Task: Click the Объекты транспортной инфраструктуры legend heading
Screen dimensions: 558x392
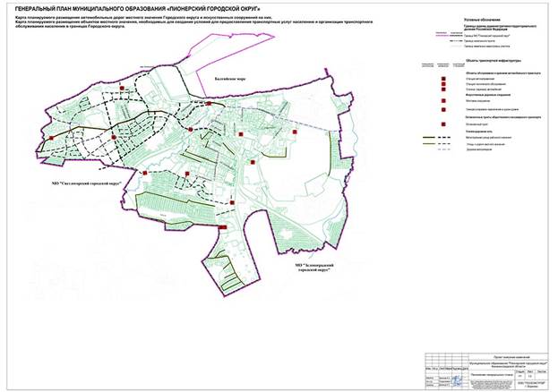Action: pyautogui.click(x=493, y=61)
